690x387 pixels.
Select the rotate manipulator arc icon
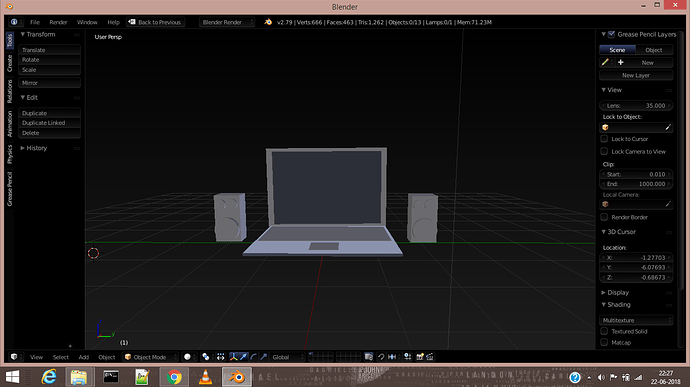point(253,357)
